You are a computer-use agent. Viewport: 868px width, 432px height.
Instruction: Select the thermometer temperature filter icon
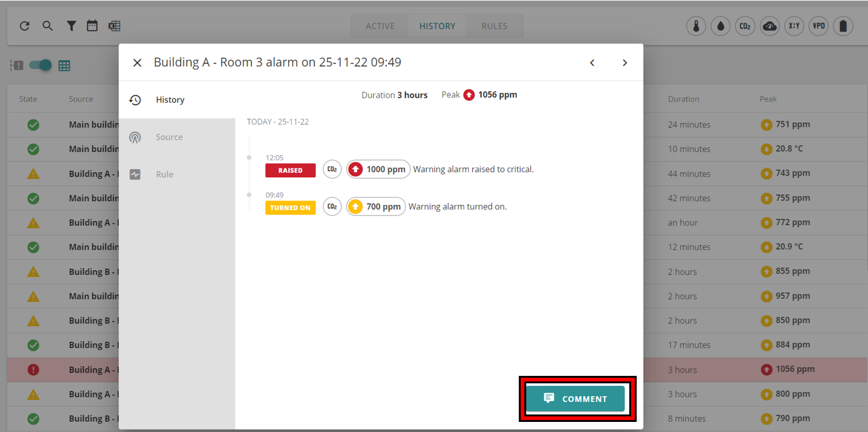click(696, 26)
